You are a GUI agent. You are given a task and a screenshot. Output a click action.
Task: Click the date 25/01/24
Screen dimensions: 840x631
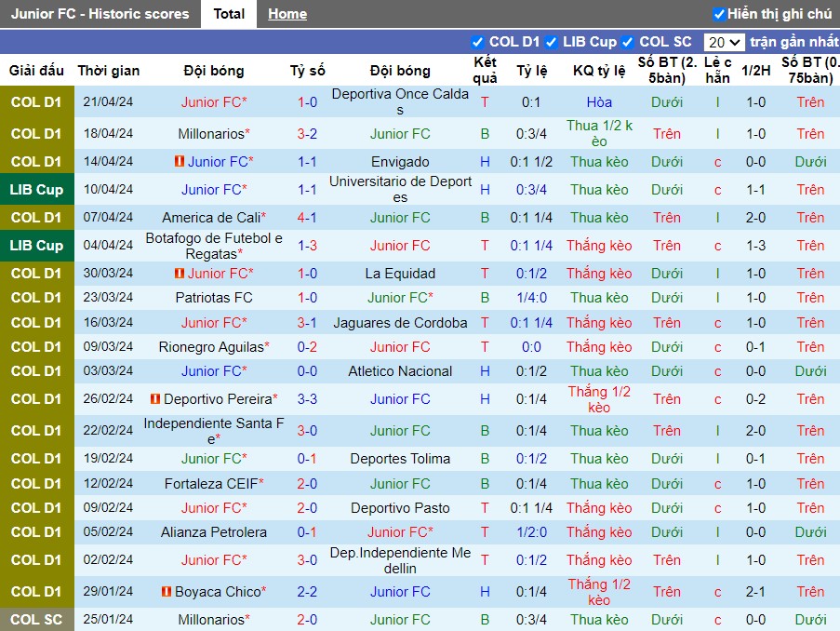(108, 619)
